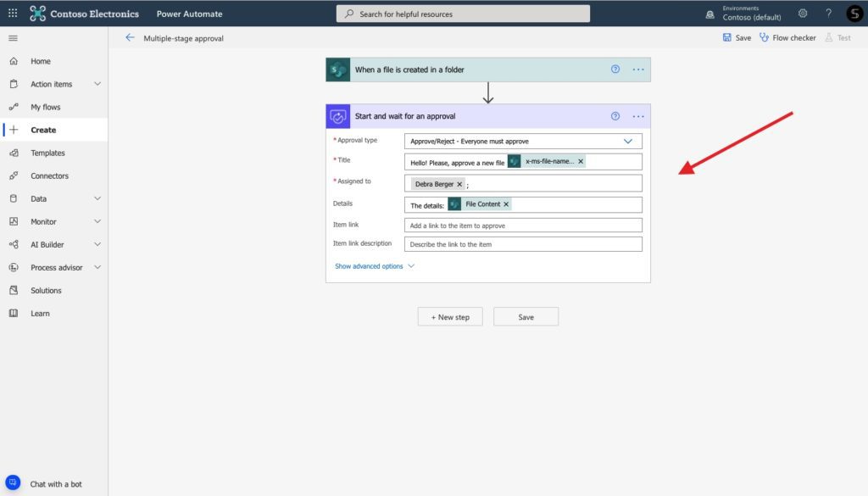868x496 pixels.
Task: Remove the File Content token from Details
Action: [506, 204]
